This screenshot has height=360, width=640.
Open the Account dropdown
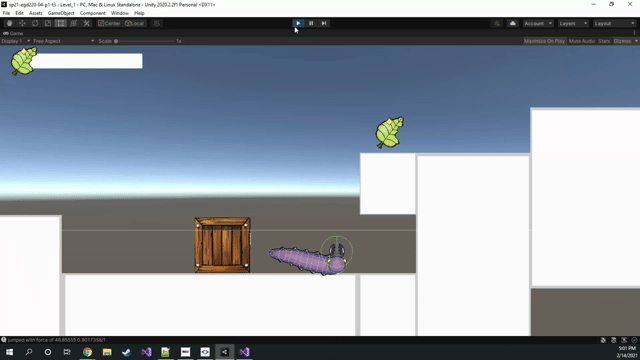[538, 23]
